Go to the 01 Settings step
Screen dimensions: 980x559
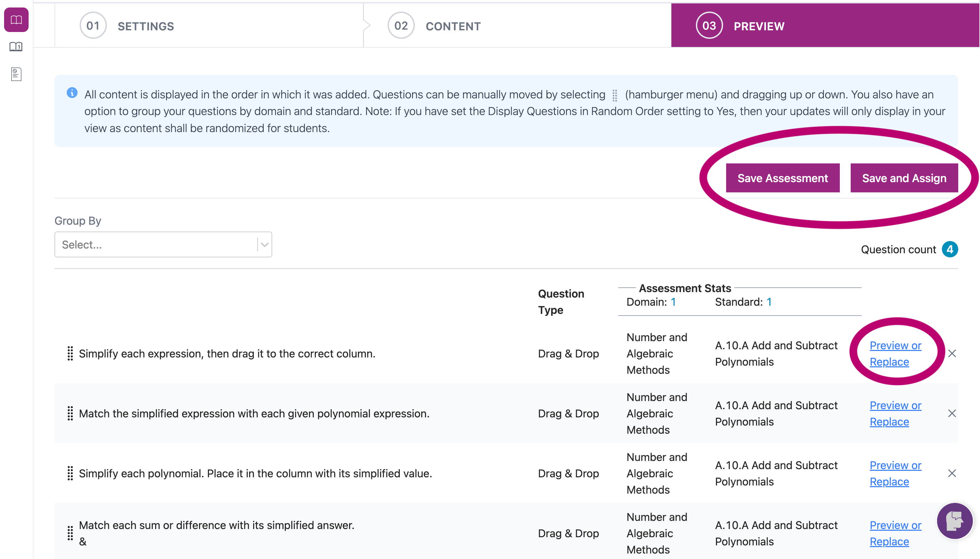click(209, 26)
